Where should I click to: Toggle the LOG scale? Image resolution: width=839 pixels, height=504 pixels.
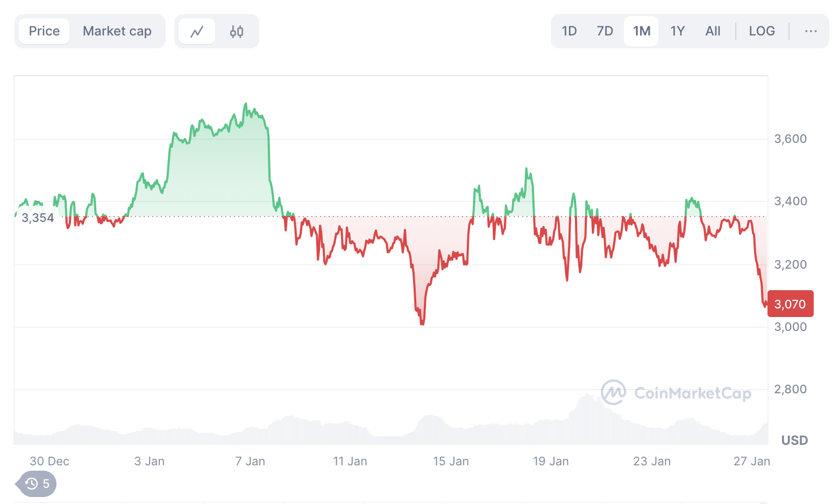tap(762, 31)
